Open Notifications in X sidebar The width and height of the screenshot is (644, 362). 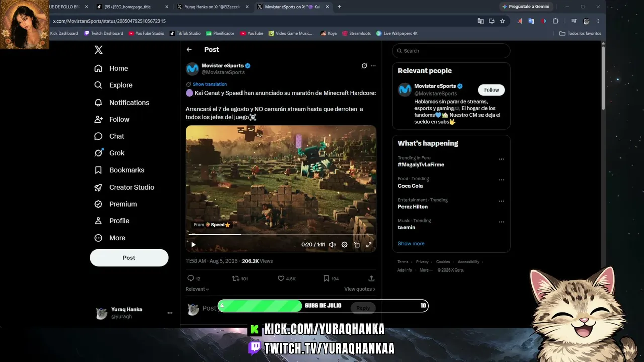coord(121,103)
